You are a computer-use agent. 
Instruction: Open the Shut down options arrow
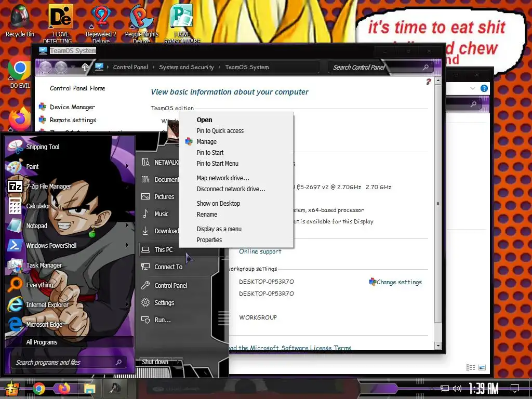coord(178,362)
